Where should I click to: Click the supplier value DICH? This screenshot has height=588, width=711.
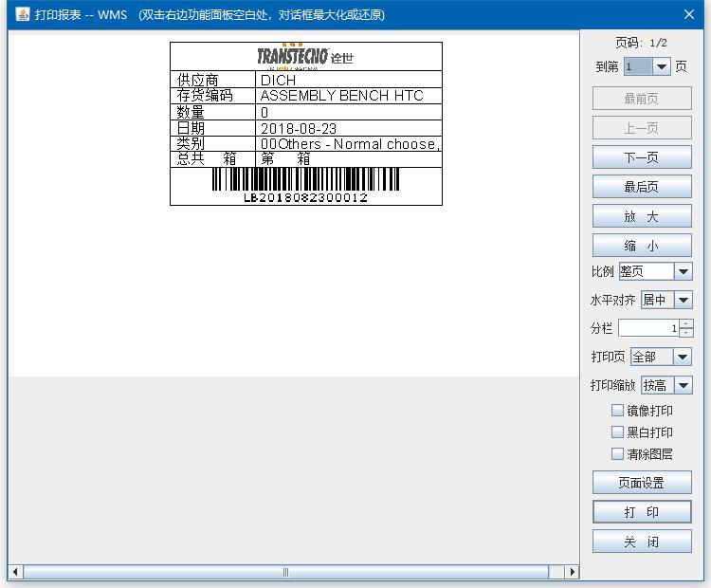[278, 81]
